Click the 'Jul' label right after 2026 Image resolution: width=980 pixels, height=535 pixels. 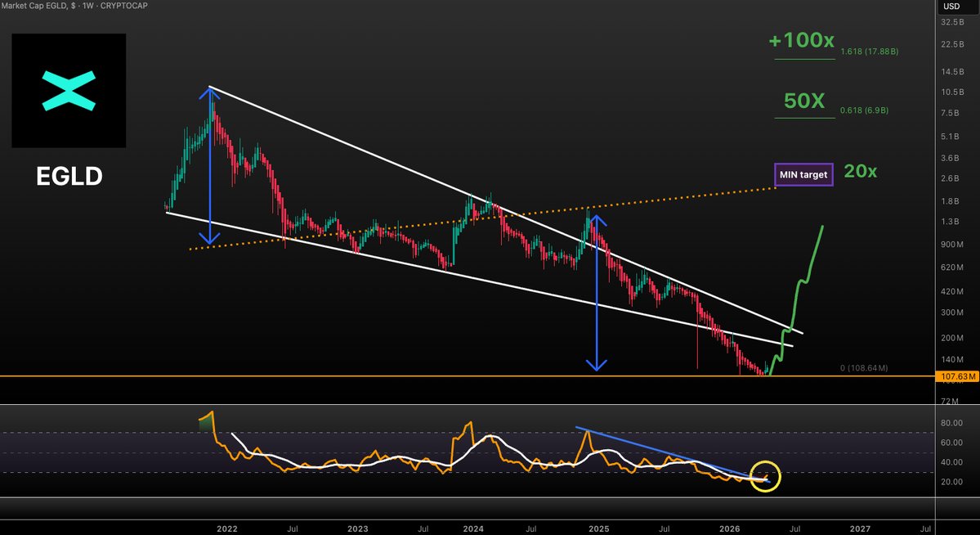click(794, 528)
